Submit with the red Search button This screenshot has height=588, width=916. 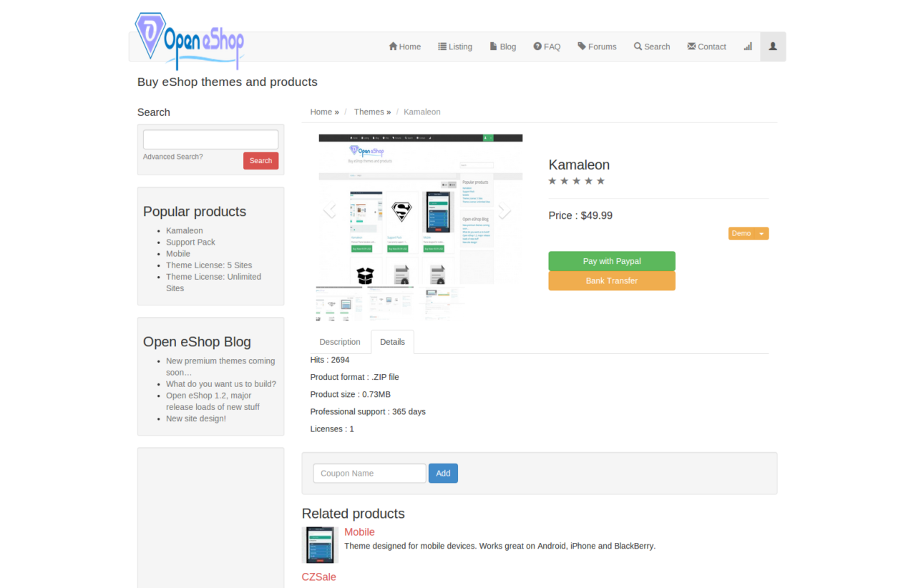(260, 161)
